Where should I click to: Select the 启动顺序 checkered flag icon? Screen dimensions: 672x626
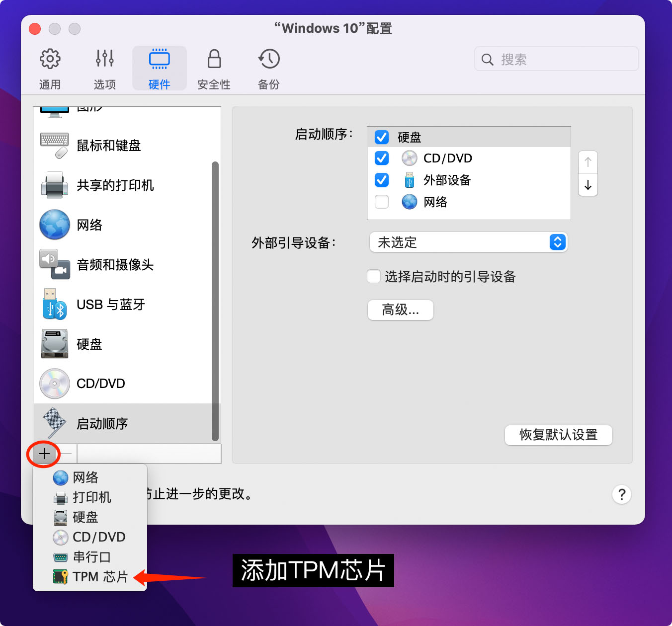[x=55, y=423]
